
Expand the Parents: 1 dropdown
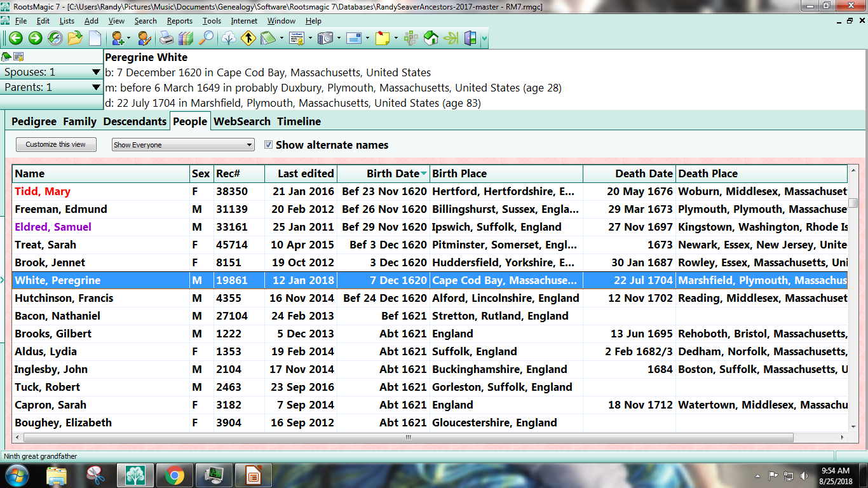pos(96,88)
